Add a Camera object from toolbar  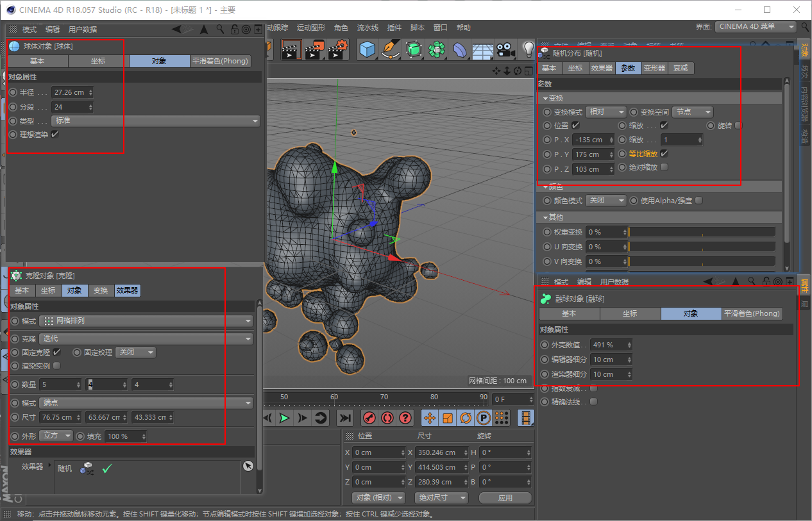click(x=505, y=49)
